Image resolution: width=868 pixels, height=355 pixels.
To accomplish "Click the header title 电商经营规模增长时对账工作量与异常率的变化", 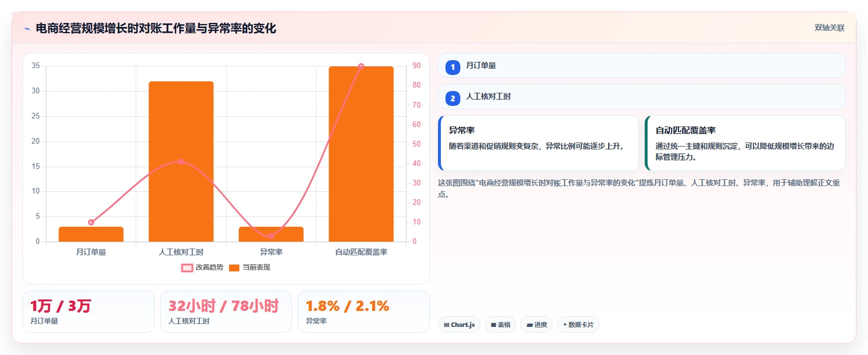I will [156, 29].
